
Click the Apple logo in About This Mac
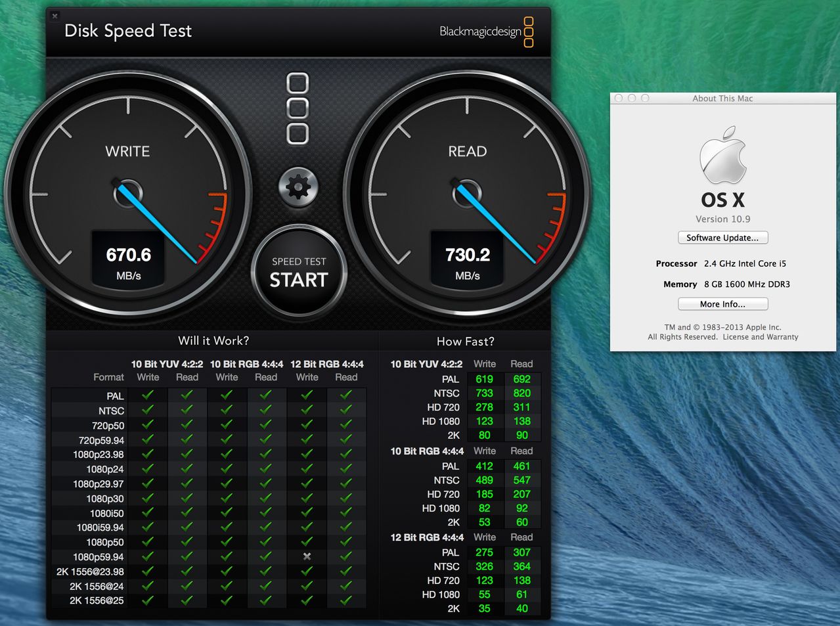pos(722,155)
